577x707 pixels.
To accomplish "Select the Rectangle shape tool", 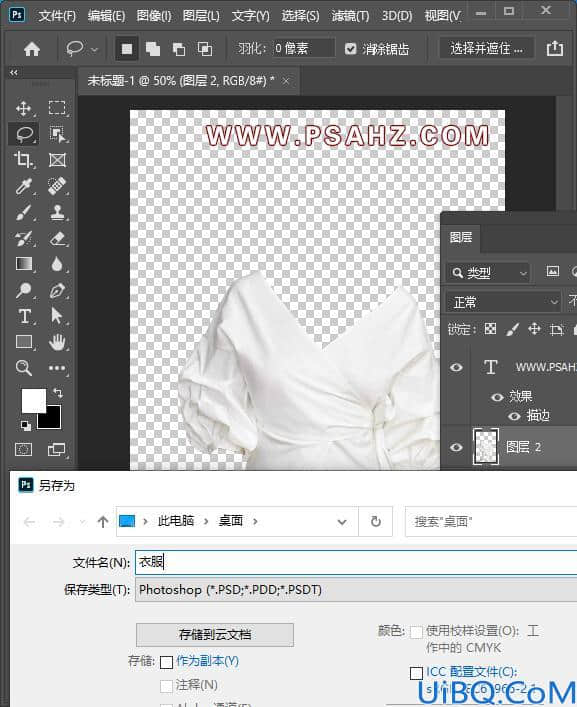I will 23,342.
